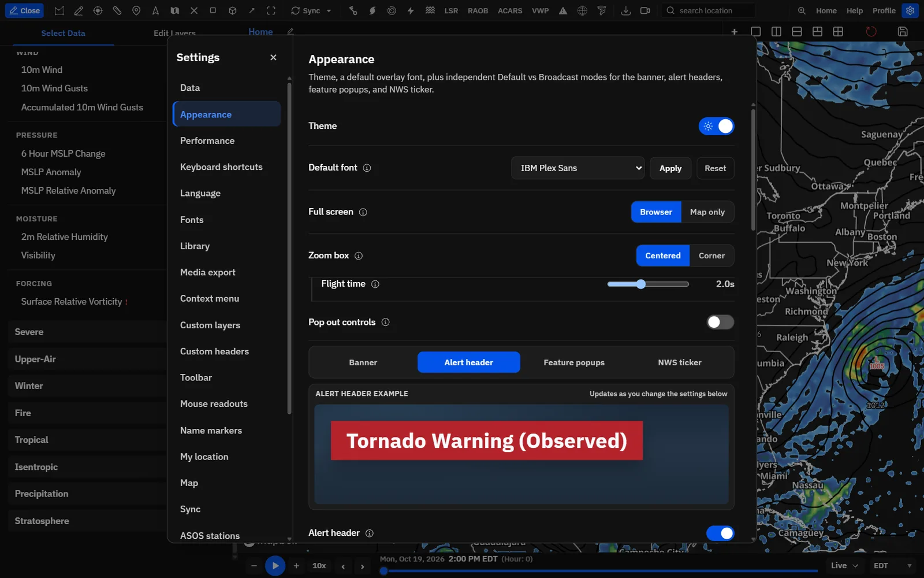Image resolution: width=924 pixels, height=578 pixels.
Task: Click the globe icon in toolbar
Action: point(582,10)
